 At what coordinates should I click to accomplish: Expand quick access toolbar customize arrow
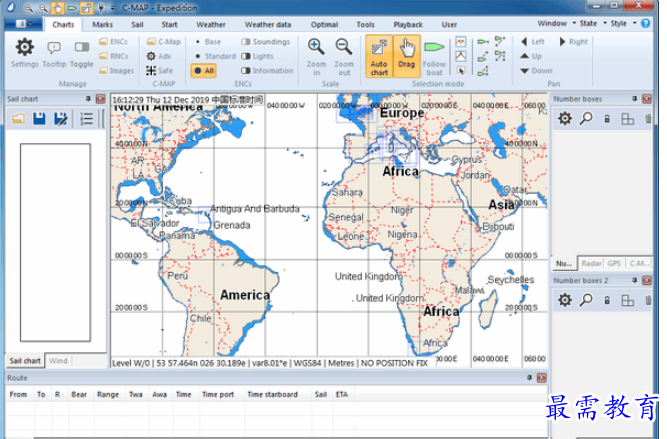point(113,8)
